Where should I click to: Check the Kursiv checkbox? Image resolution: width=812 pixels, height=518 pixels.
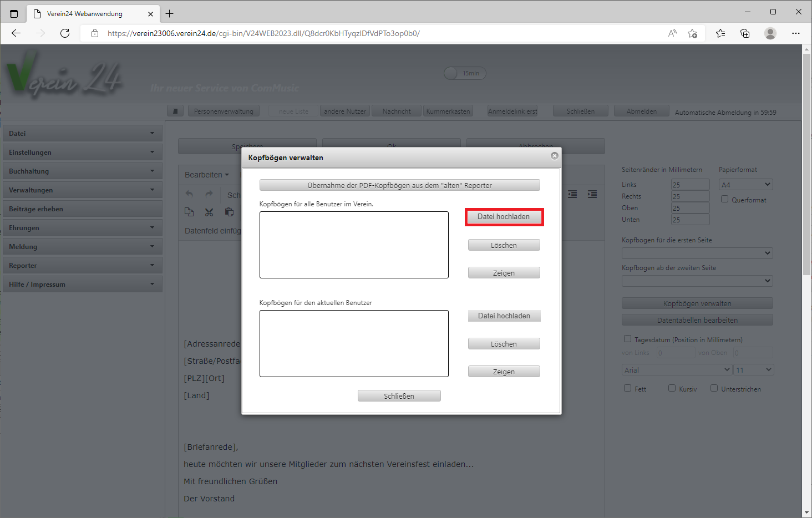click(x=672, y=388)
